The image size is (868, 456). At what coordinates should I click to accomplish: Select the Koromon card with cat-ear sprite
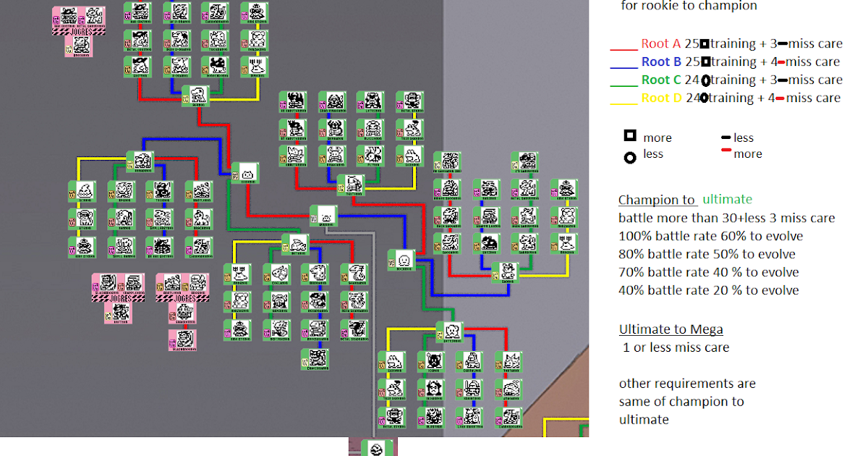[x=245, y=172]
